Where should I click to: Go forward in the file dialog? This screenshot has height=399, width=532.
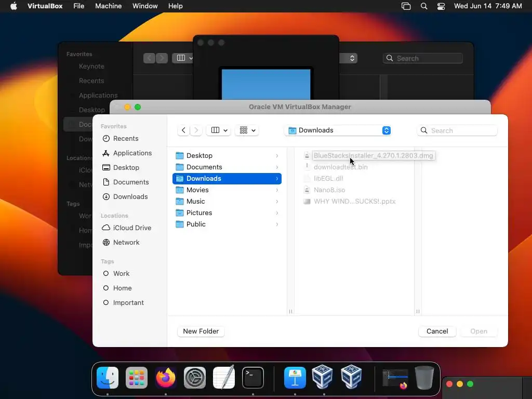196,130
